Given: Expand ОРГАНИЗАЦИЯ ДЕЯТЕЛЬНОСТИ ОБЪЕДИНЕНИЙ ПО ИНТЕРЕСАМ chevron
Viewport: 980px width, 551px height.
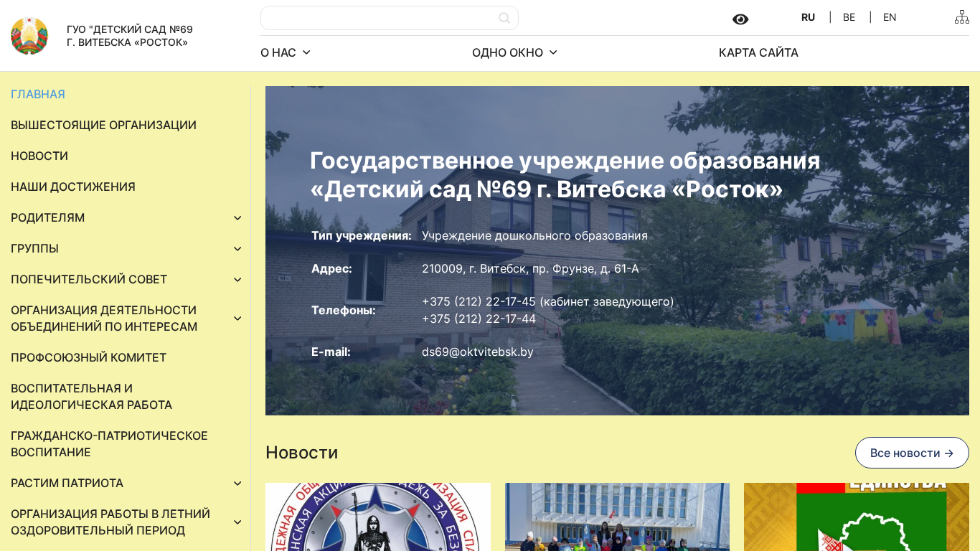Looking at the screenshot, I should [237, 319].
